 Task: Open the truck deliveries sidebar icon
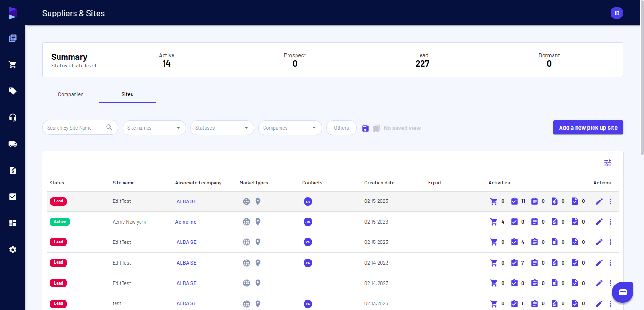click(x=13, y=144)
